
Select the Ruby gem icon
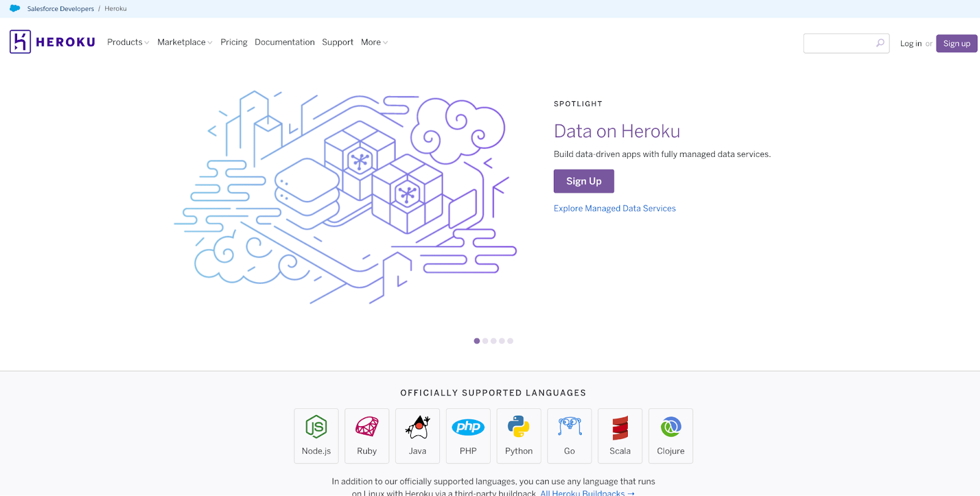(367, 427)
